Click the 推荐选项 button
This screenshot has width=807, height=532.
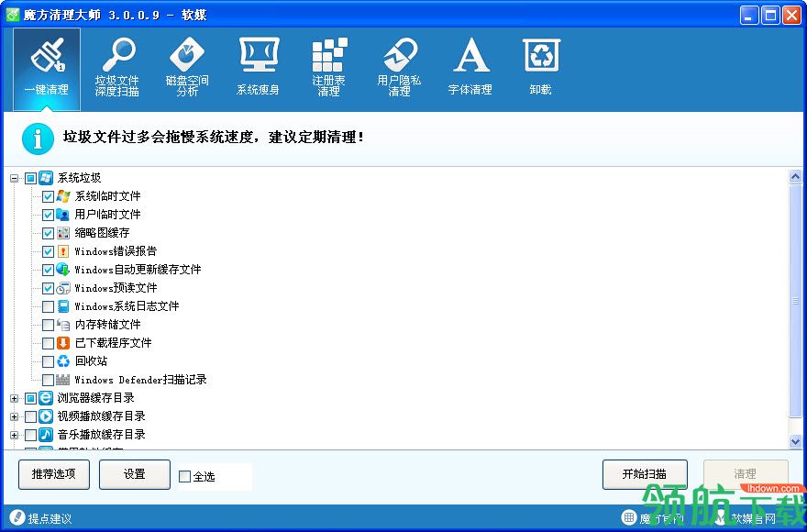pyautogui.click(x=54, y=474)
